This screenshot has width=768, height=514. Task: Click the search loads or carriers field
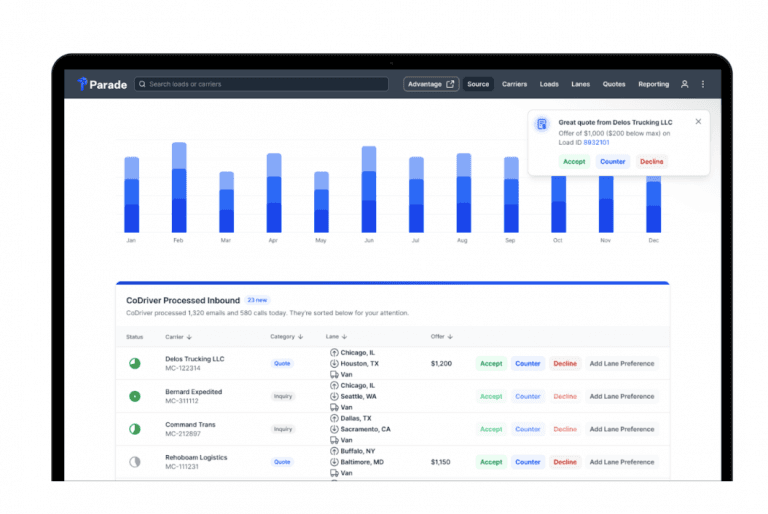[262, 84]
